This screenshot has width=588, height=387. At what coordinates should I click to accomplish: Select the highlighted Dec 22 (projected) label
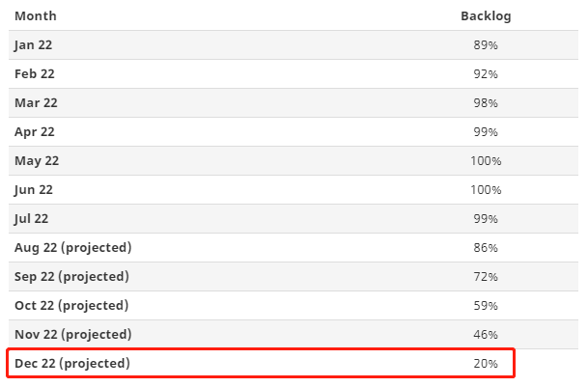click(72, 364)
